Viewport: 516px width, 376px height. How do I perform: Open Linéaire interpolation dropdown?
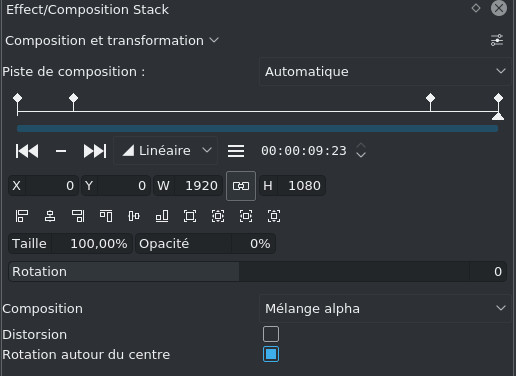pos(166,151)
